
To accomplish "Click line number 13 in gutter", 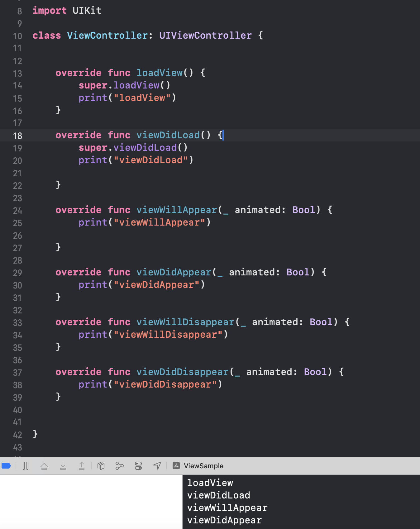I will [x=18, y=74].
